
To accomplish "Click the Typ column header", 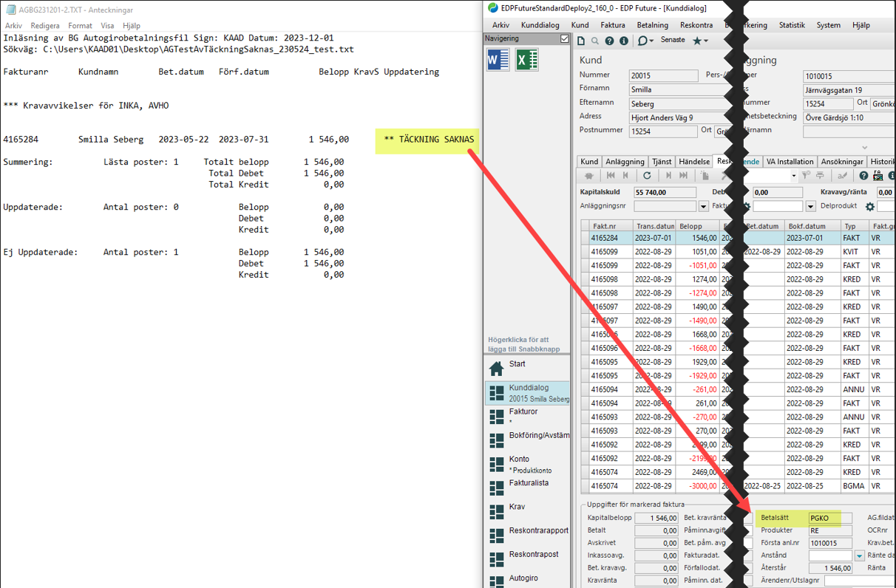I will 855,225.
